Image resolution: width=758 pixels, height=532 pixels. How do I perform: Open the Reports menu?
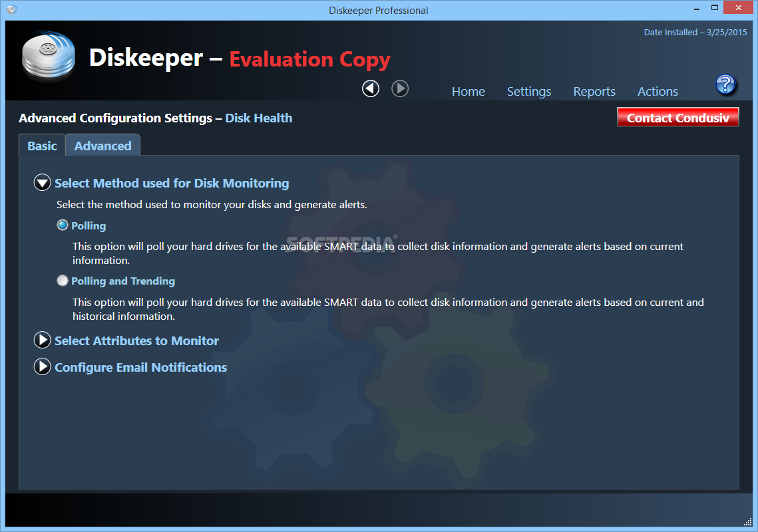(x=594, y=91)
